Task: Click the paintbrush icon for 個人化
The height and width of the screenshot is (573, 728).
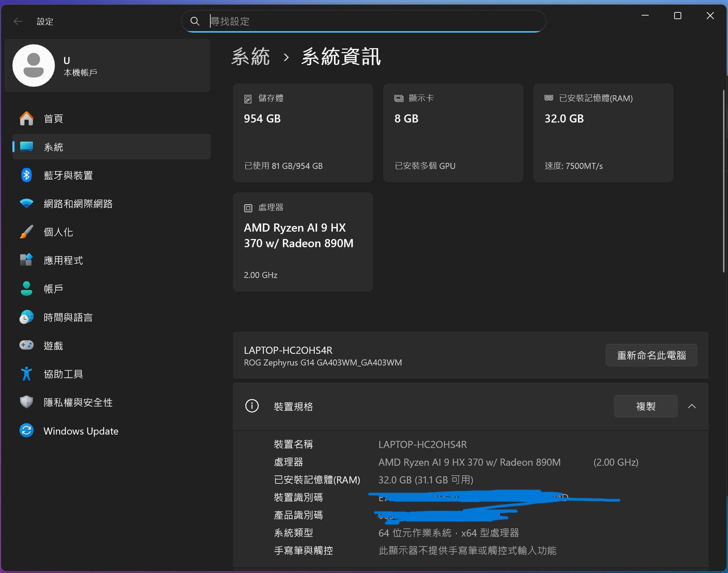Action: pos(27,232)
